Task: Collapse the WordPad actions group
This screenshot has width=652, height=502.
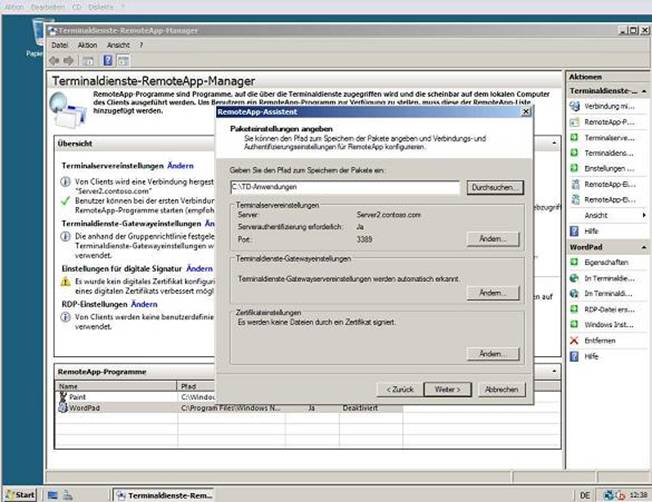Action: point(644,247)
